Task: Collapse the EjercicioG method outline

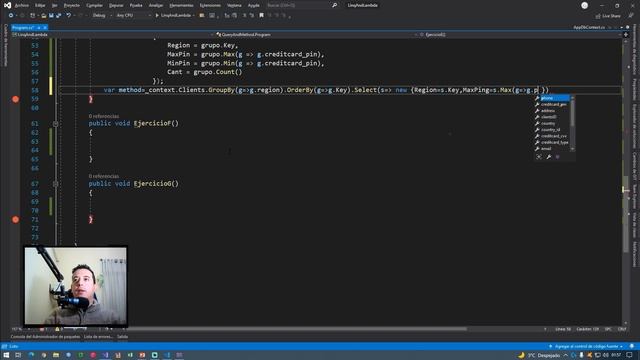Action: click(x=56, y=184)
